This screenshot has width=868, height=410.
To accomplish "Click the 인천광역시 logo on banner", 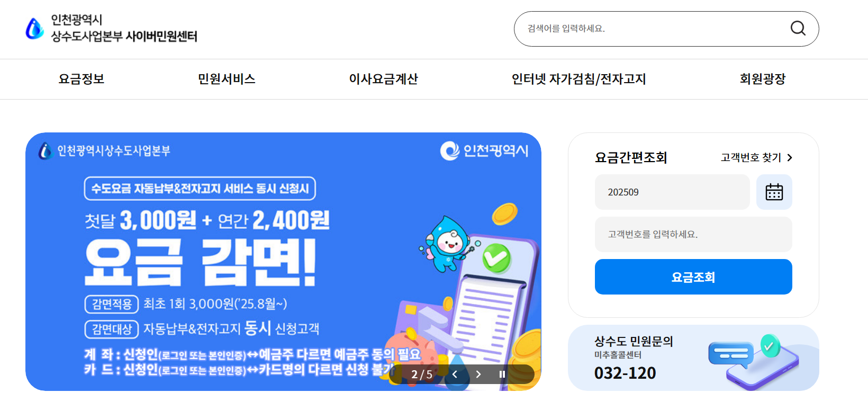I will coord(484,151).
